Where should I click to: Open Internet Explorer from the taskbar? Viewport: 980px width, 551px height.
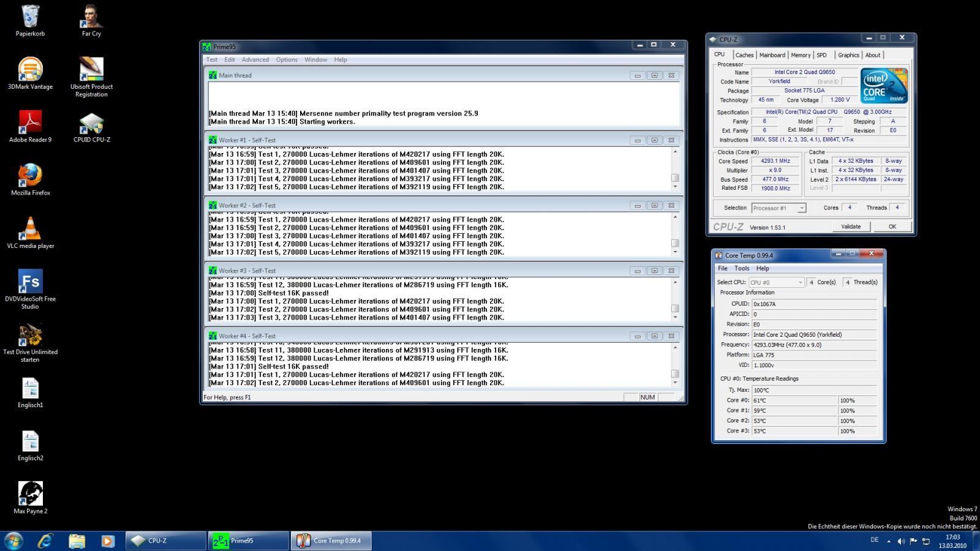pos(45,541)
